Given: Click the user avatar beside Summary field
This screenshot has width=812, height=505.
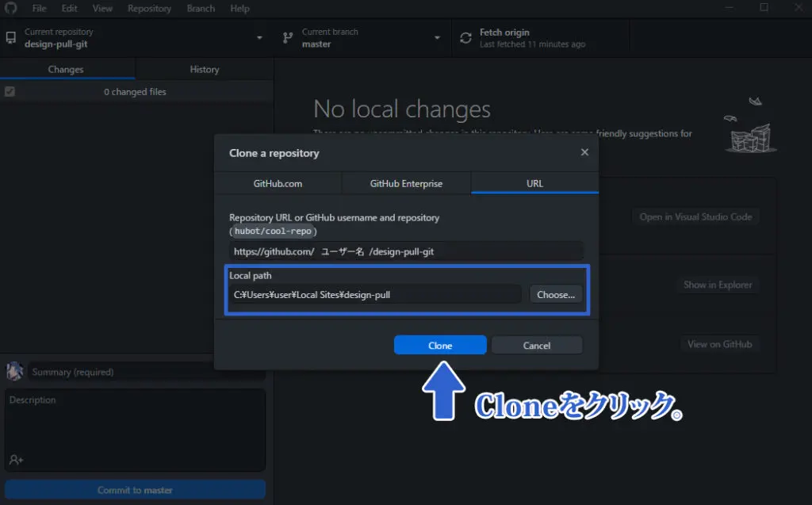Looking at the screenshot, I should [14, 371].
